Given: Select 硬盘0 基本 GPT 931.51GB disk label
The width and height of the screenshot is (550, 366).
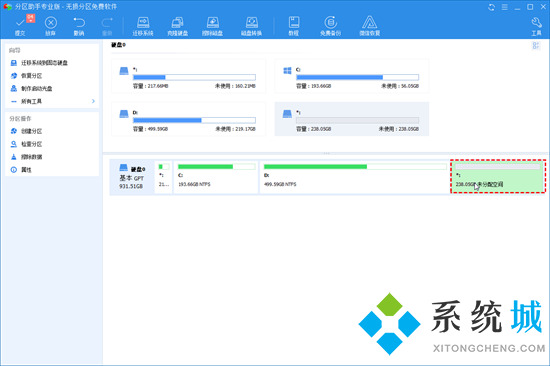Looking at the screenshot, I should click(x=132, y=177).
